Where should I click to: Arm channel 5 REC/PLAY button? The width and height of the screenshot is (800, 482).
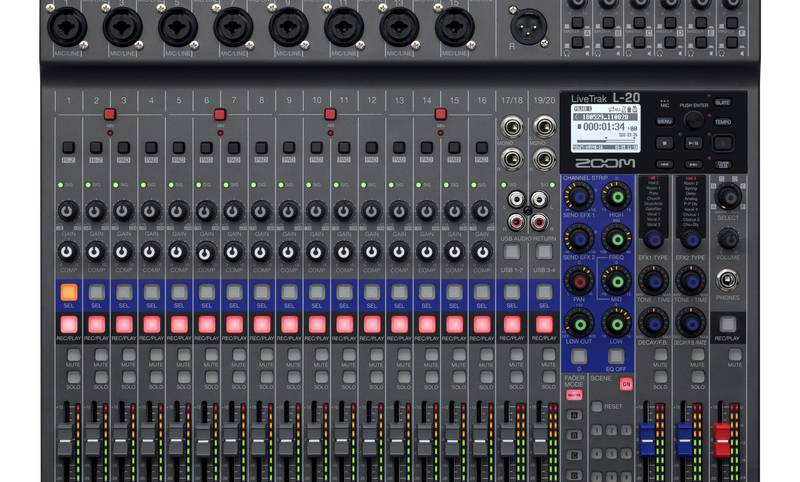tap(179, 324)
